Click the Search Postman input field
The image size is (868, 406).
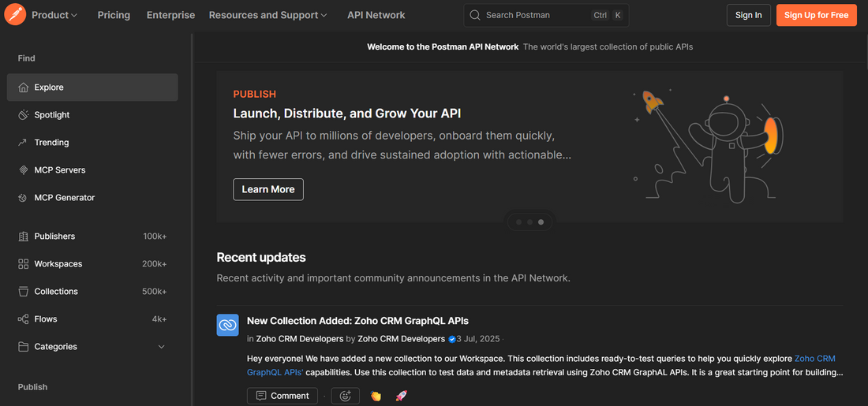[x=537, y=15]
